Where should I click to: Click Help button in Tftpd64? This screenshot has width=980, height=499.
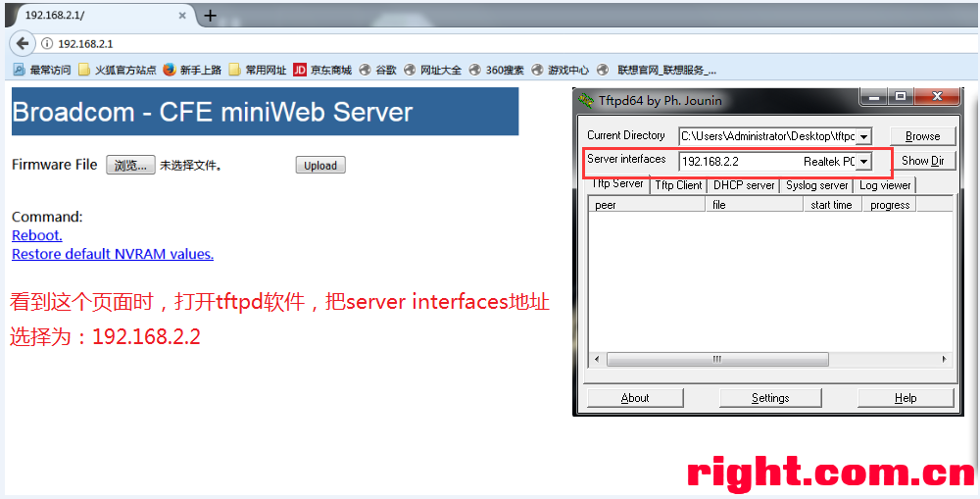click(x=905, y=398)
